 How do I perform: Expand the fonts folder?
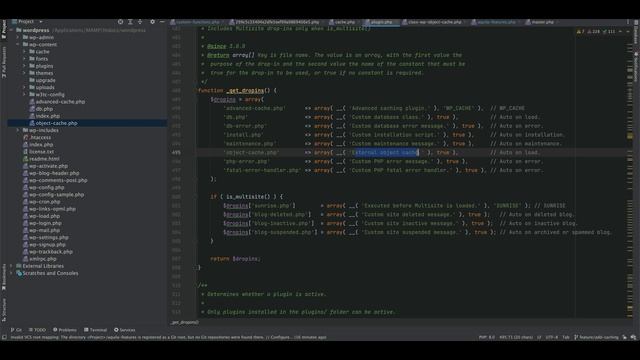(x=24, y=59)
